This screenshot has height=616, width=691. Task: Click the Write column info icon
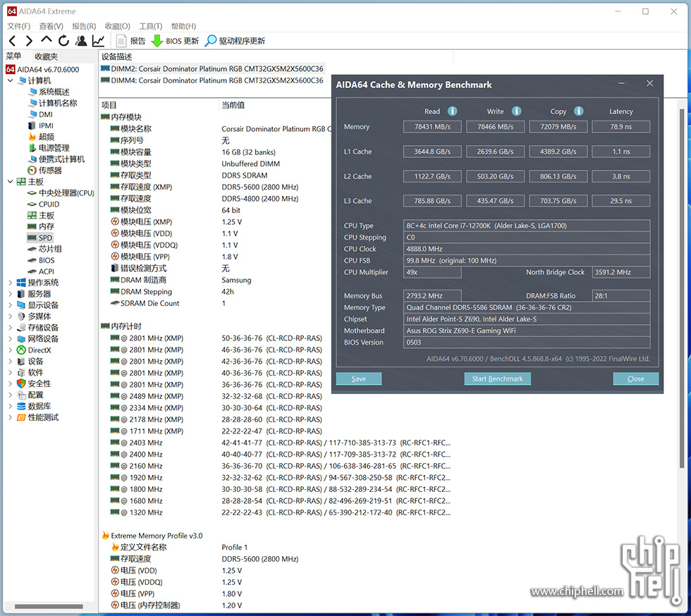point(516,111)
